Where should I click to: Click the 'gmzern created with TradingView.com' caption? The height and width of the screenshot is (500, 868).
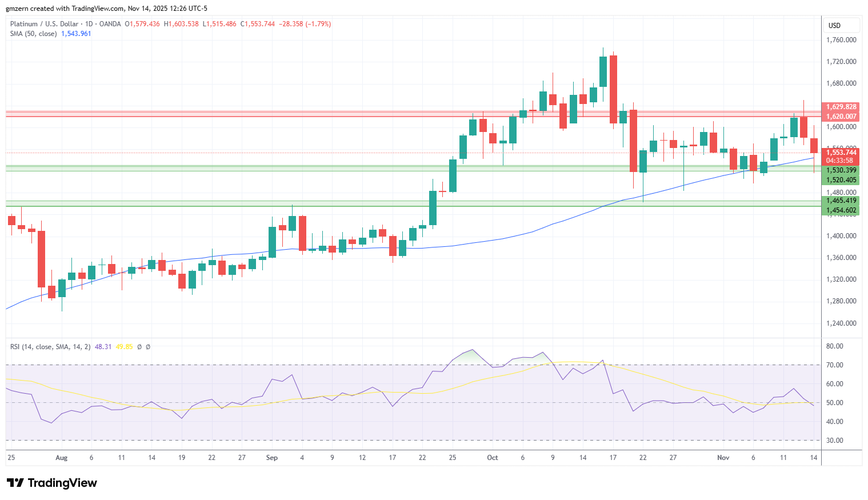coord(65,9)
